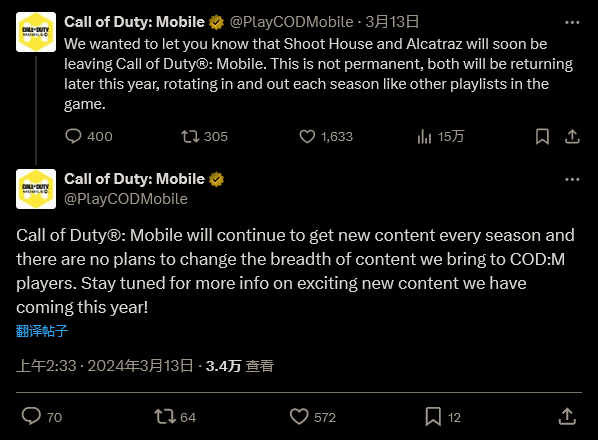
Task: Open more options on first tweet
Action: pyautogui.click(x=572, y=22)
